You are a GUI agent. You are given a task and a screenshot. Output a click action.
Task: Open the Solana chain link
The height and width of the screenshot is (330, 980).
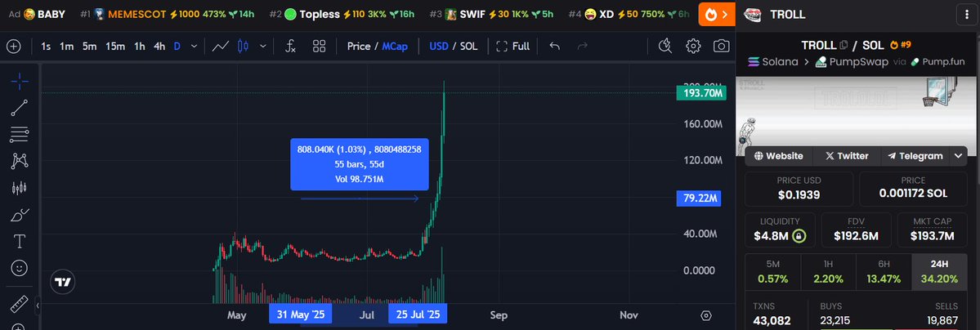click(x=772, y=62)
